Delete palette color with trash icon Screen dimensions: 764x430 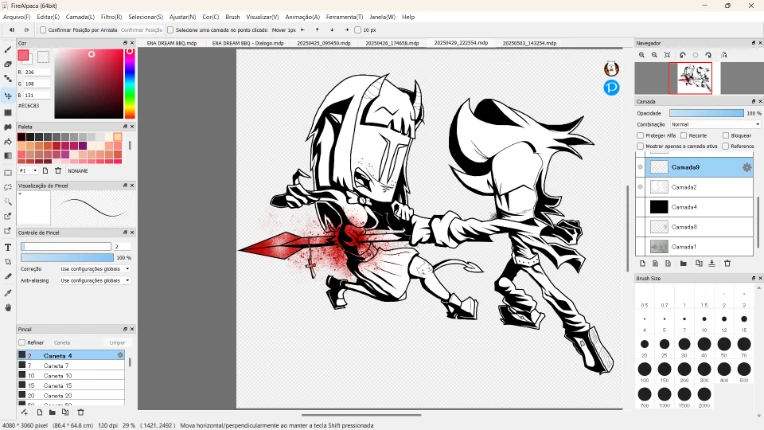[58, 171]
